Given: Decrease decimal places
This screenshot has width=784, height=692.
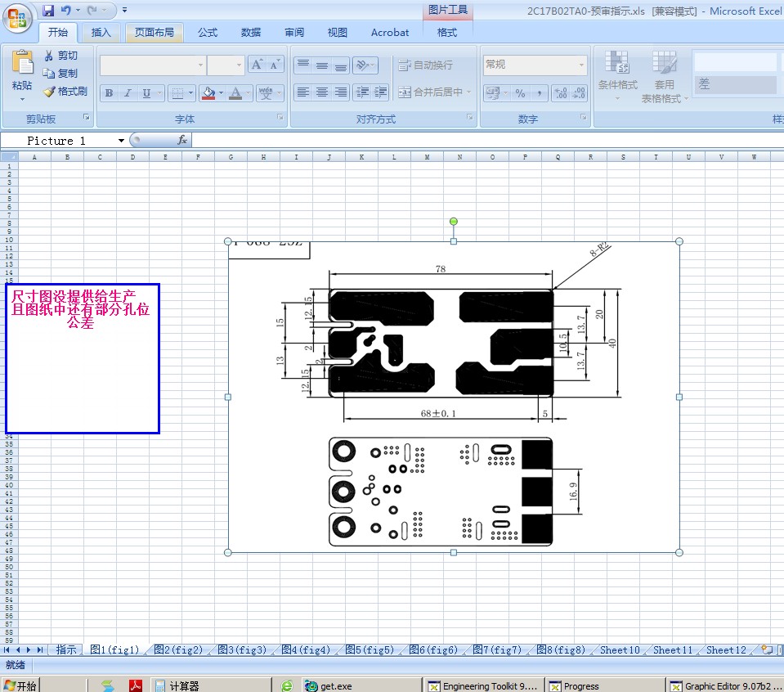Looking at the screenshot, I should pos(579,93).
